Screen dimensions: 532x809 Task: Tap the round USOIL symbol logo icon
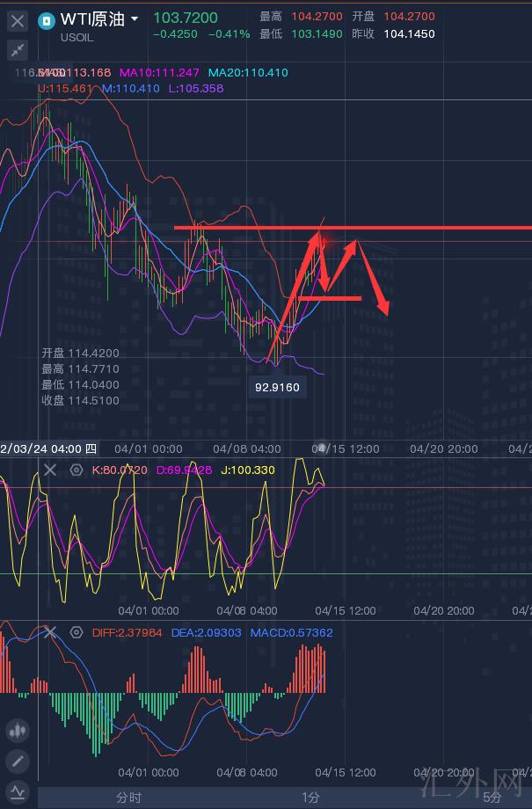(47, 21)
